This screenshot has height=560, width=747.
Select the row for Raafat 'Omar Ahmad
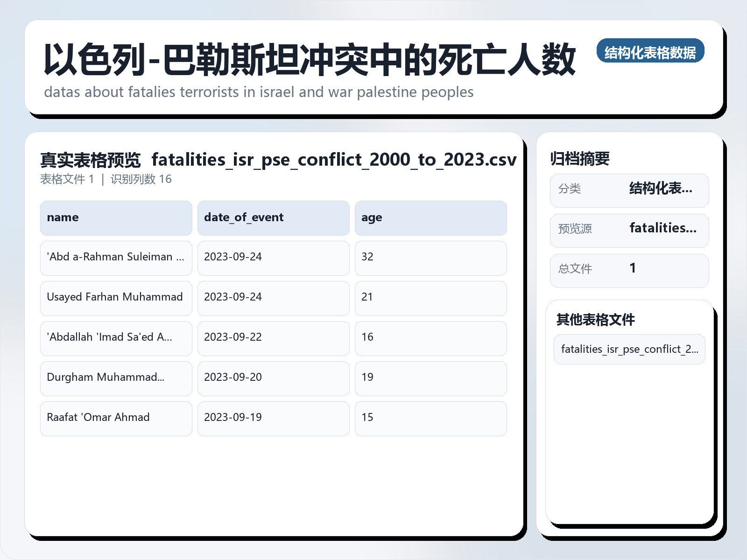tap(115, 418)
